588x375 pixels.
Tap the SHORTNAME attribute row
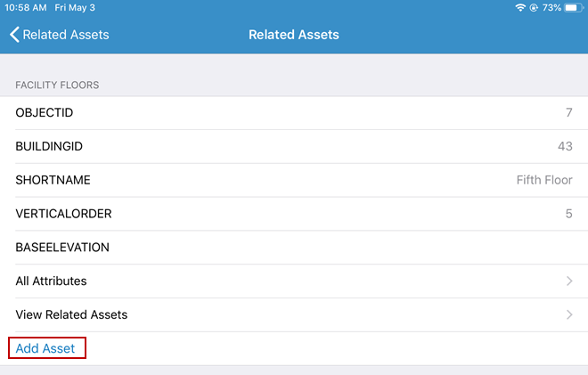[x=267, y=180]
